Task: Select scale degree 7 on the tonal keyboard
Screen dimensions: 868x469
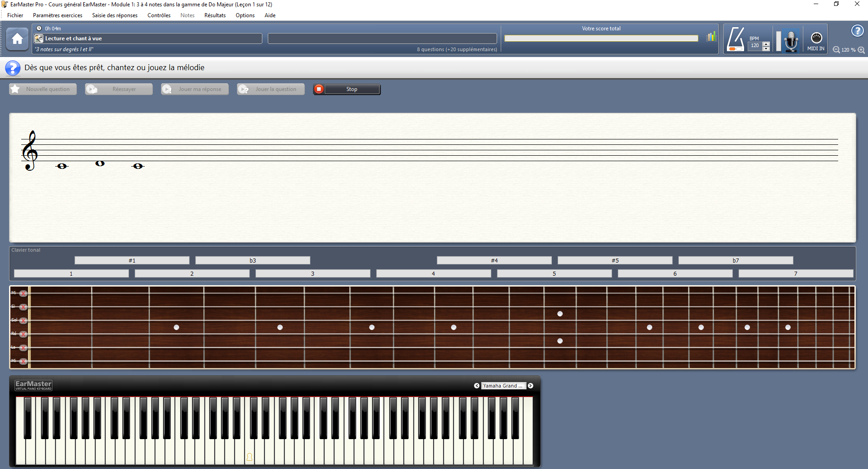Action: [796, 273]
